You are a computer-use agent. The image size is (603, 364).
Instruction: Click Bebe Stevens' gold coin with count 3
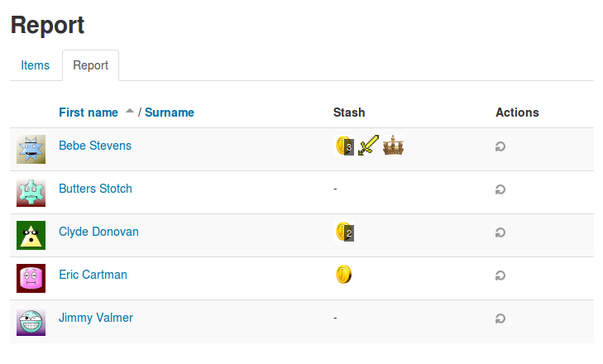[x=344, y=146]
